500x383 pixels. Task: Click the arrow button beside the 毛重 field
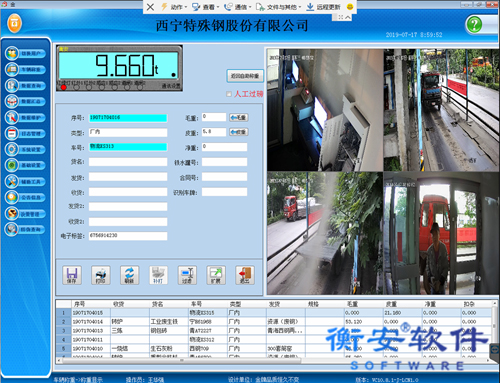(x=239, y=117)
